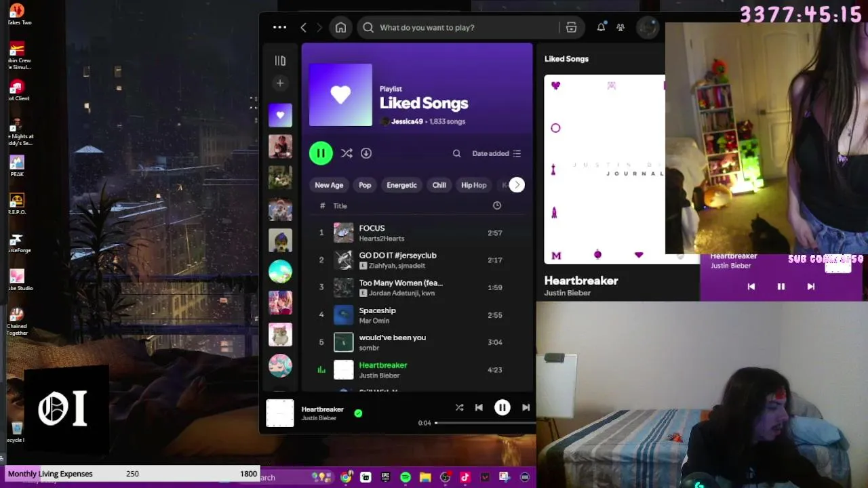Open the Jessica49 profile link
Viewport: 868px width, 488px height.
[x=407, y=121]
